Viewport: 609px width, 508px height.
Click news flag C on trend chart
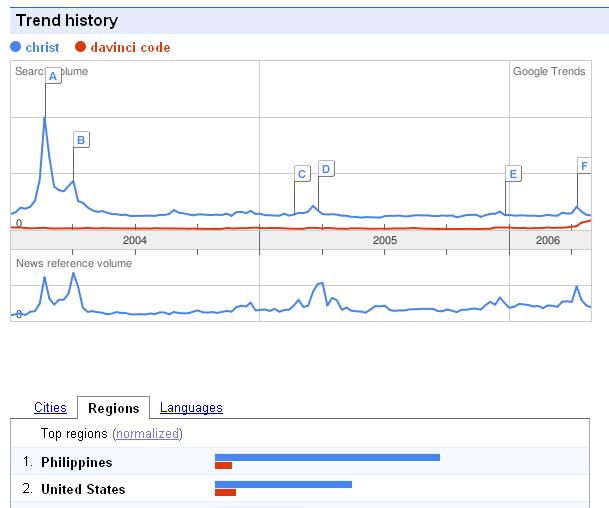[x=302, y=174]
